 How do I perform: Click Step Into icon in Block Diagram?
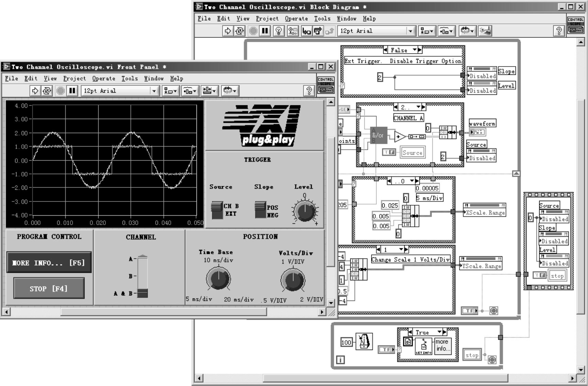pyautogui.click(x=306, y=31)
